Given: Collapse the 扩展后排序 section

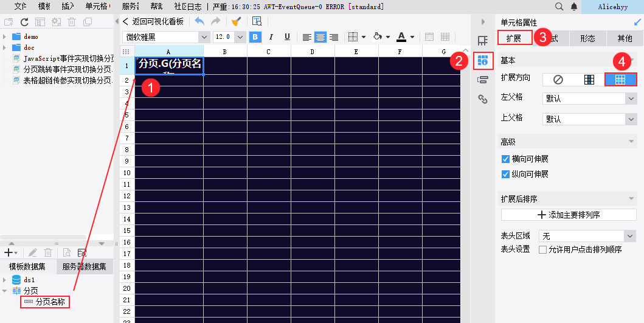Looking at the screenshot, I should pos(631,199).
